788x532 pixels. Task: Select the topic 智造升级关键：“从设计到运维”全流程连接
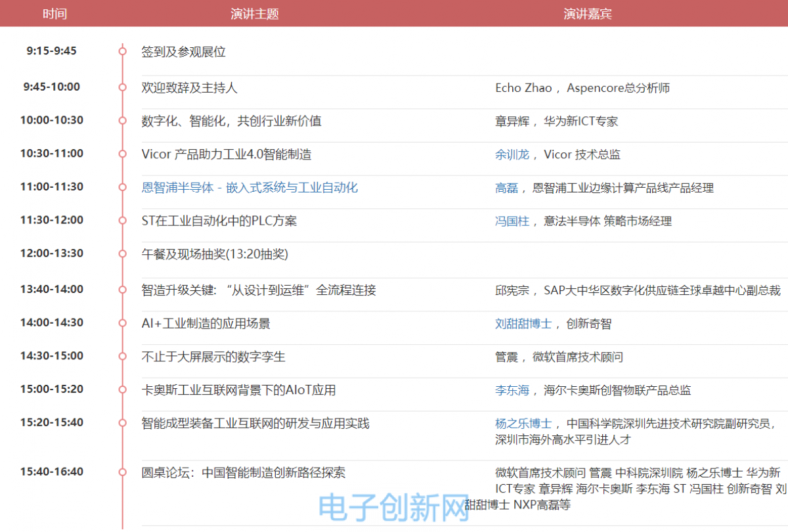click(259, 290)
